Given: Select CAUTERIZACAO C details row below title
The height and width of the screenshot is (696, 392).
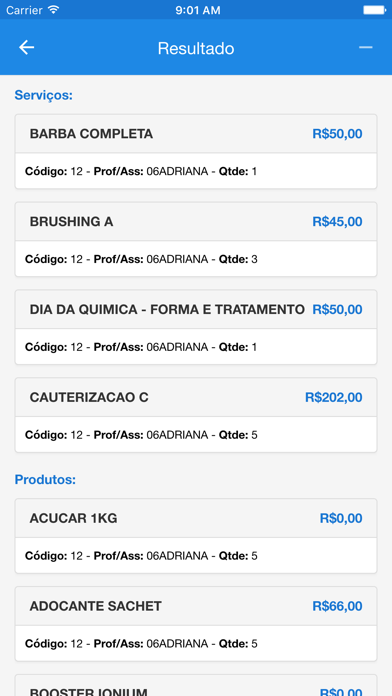Looking at the screenshot, I should point(196,435).
